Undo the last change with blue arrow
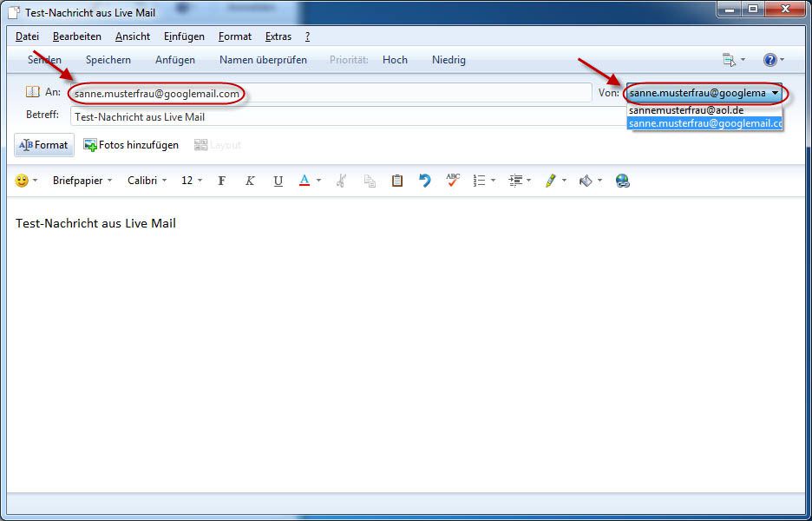 (x=424, y=180)
